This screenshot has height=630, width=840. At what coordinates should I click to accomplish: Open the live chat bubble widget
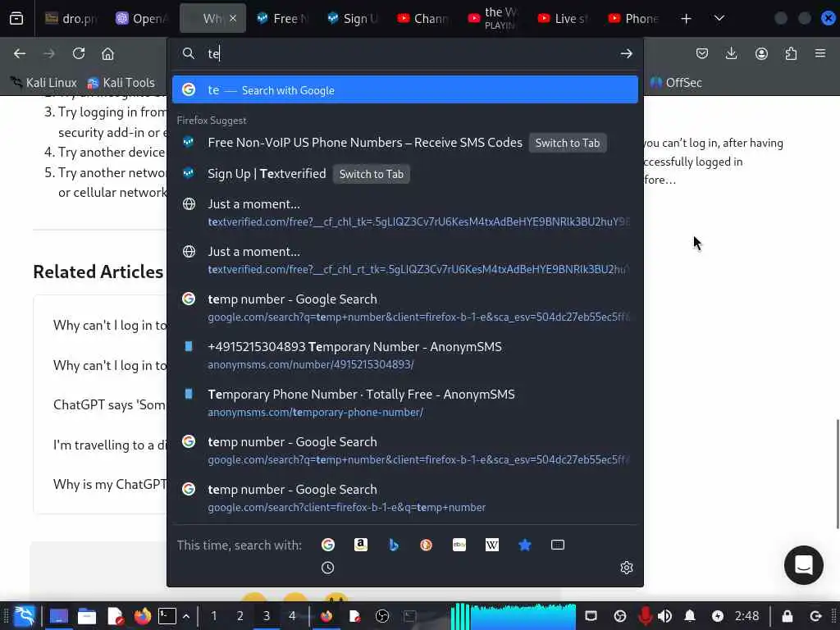point(804,565)
